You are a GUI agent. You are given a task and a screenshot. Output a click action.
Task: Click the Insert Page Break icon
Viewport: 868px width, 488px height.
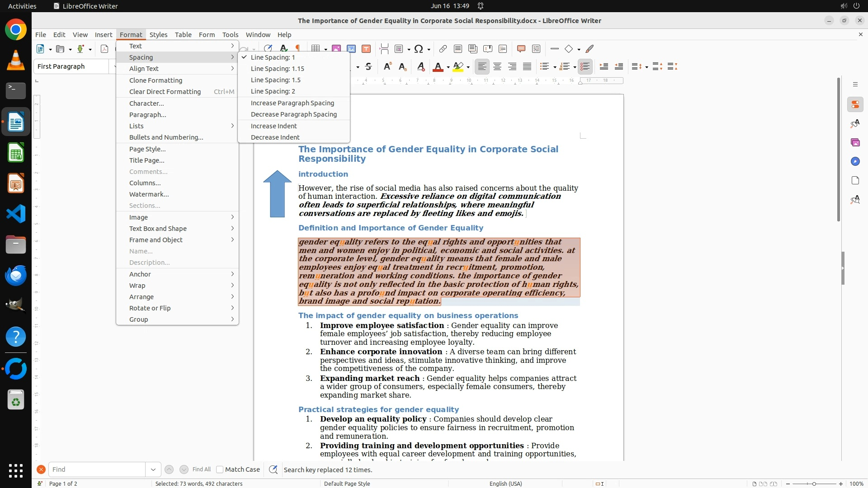[x=384, y=49]
